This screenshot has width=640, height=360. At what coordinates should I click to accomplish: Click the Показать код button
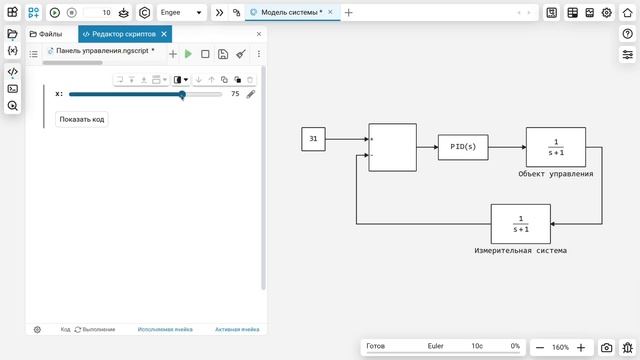(82, 119)
